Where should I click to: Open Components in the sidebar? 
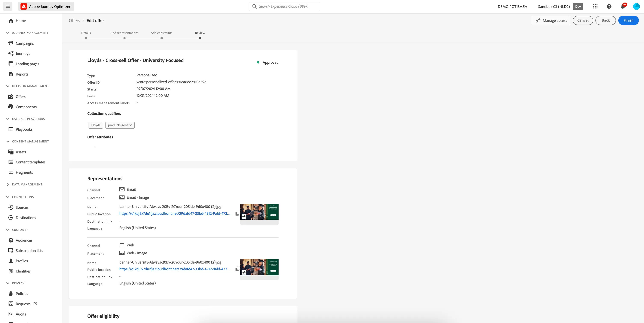pos(22,107)
